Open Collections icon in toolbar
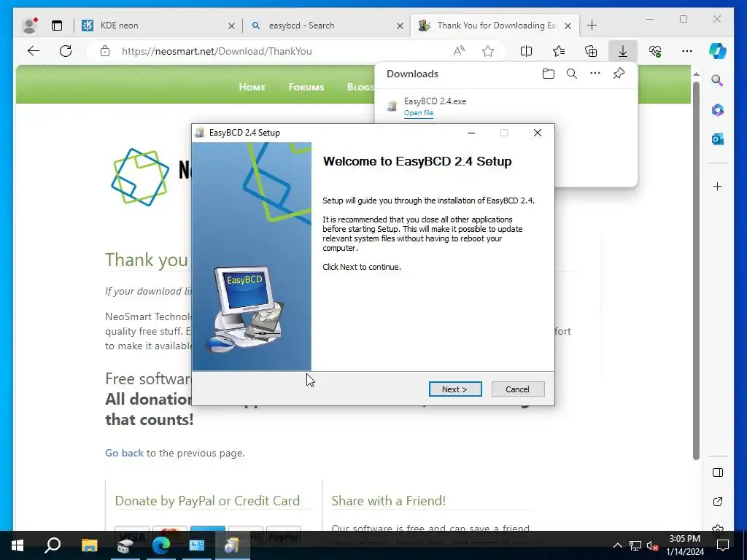747x560 pixels. pyautogui.click(x=591, y=51)
